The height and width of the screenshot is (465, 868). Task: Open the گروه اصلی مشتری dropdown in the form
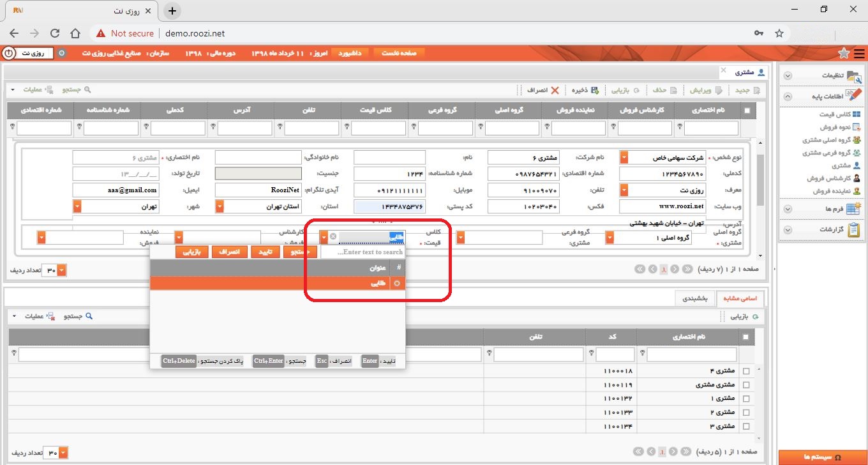610,238
